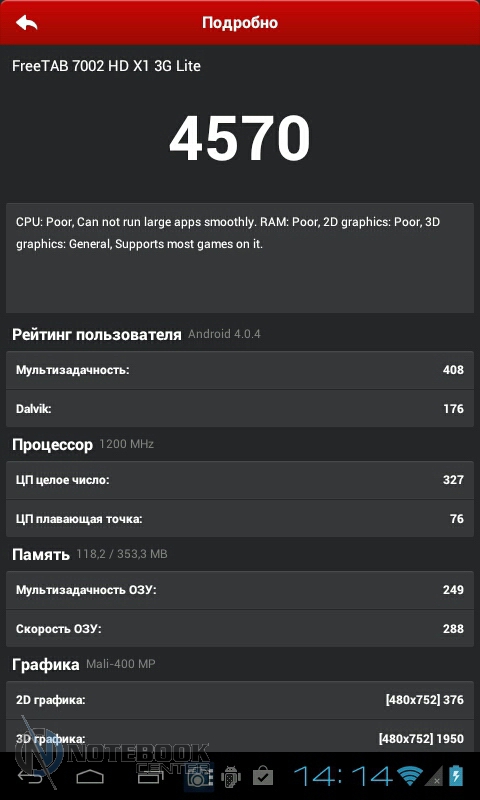Tap the Android back navigation button
Viewport: 480px width, 800px height.
coord(30,777)
